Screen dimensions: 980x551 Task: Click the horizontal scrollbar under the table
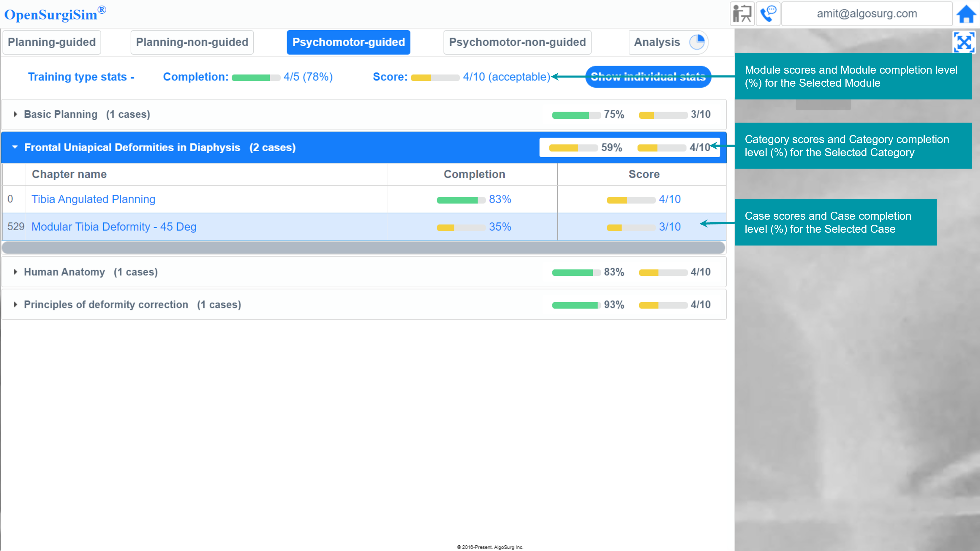(363, 248)
